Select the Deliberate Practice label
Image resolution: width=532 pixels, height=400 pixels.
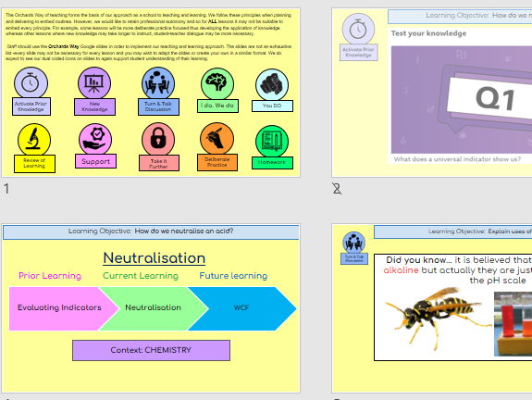tap(217, 162)
